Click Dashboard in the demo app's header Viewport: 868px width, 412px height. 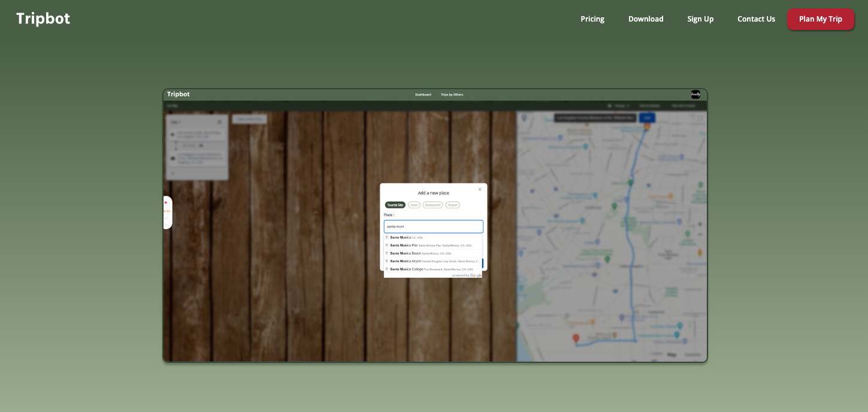click(423, 95)
